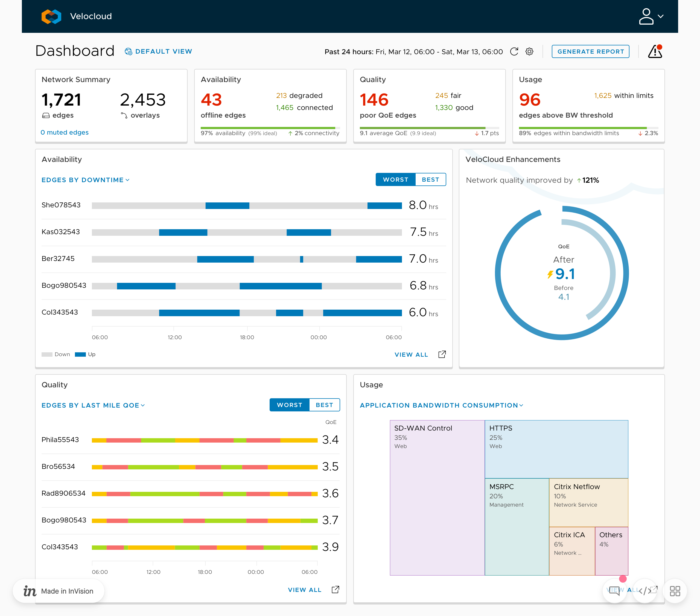Open the 0 muted edges link
This screenshot has width=700, height=616.
pos(64,132)
